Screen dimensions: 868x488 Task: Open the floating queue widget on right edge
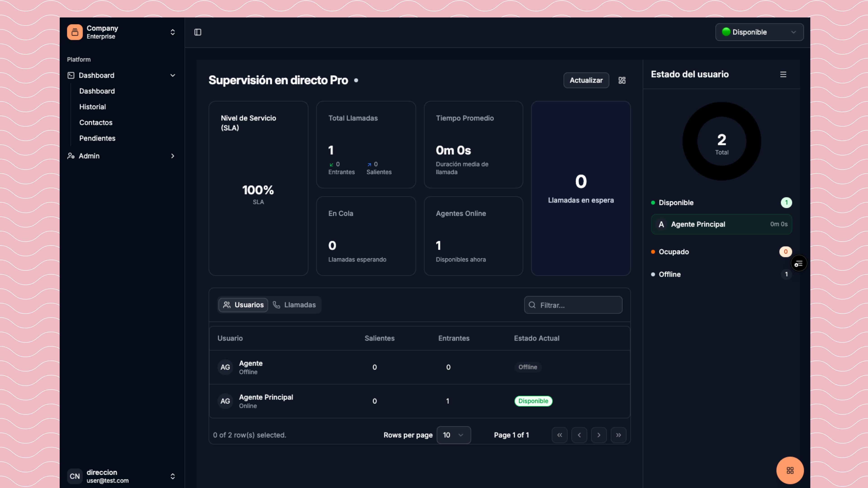[799, 263]
